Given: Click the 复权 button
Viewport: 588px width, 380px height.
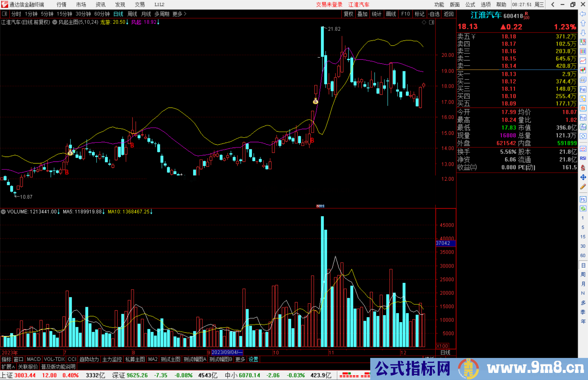Looking at the screenshot, I should coord(348,14).
